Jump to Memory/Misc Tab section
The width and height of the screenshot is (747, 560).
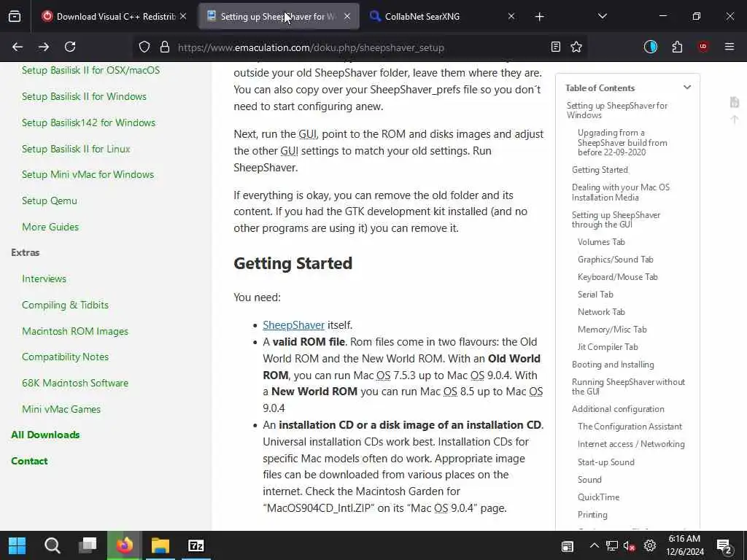point(612,330)
